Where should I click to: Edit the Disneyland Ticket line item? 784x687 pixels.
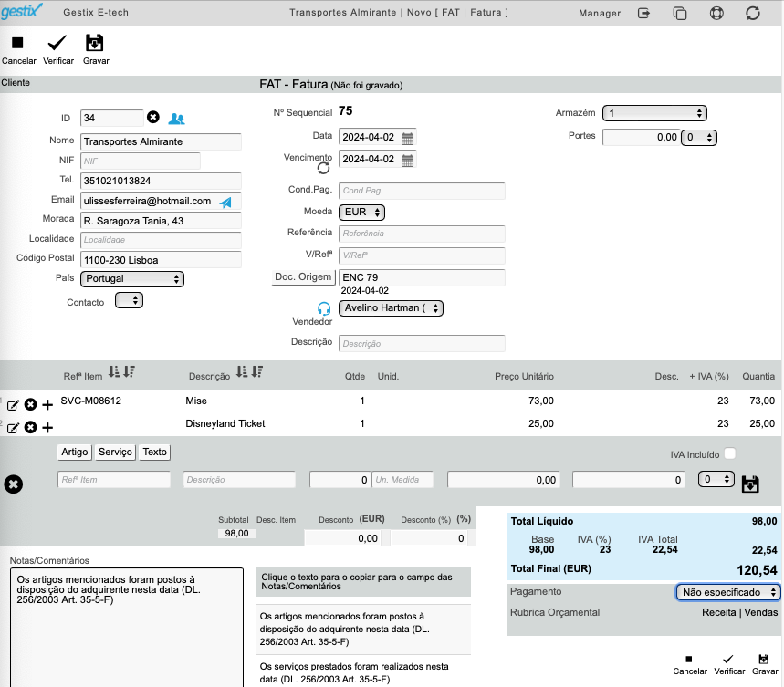pyautogui.click(x=13, y=428)
